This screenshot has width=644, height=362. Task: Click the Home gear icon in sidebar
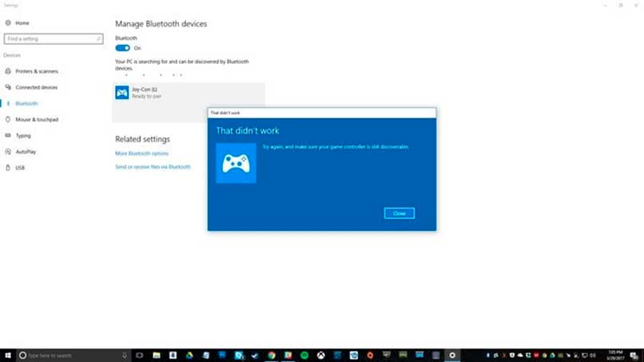tap(8, 23)
